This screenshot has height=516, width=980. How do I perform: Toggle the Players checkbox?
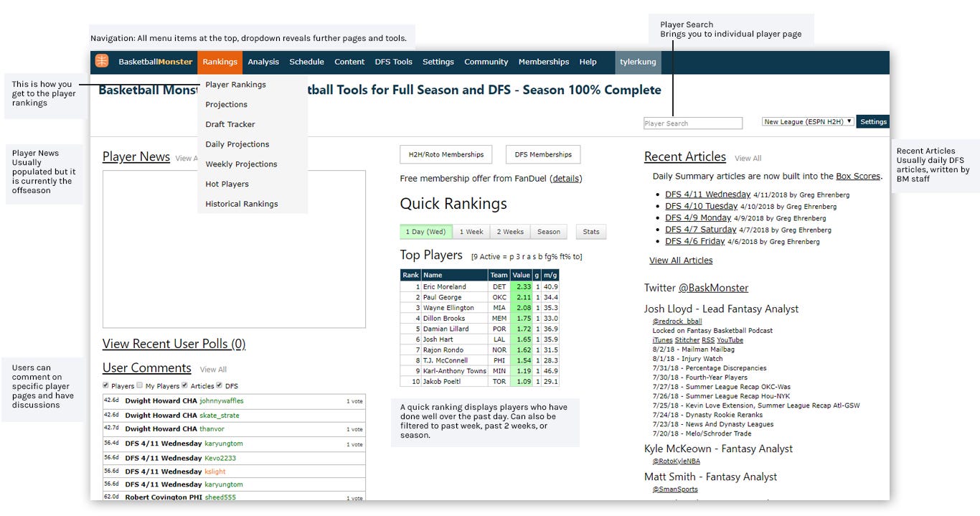106,385
